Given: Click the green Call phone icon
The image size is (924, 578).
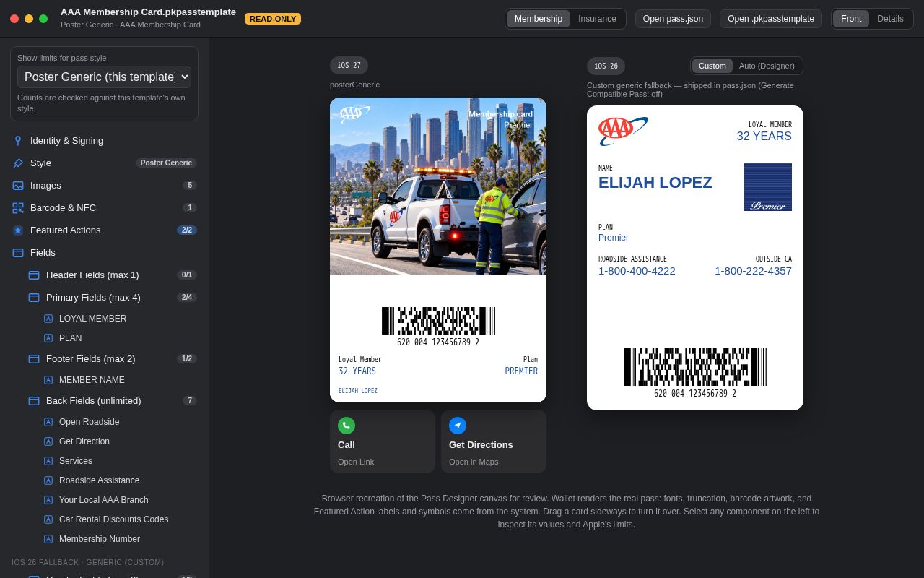Looking at the screenshot, I should pyautogui.click(x=346, y=426).
